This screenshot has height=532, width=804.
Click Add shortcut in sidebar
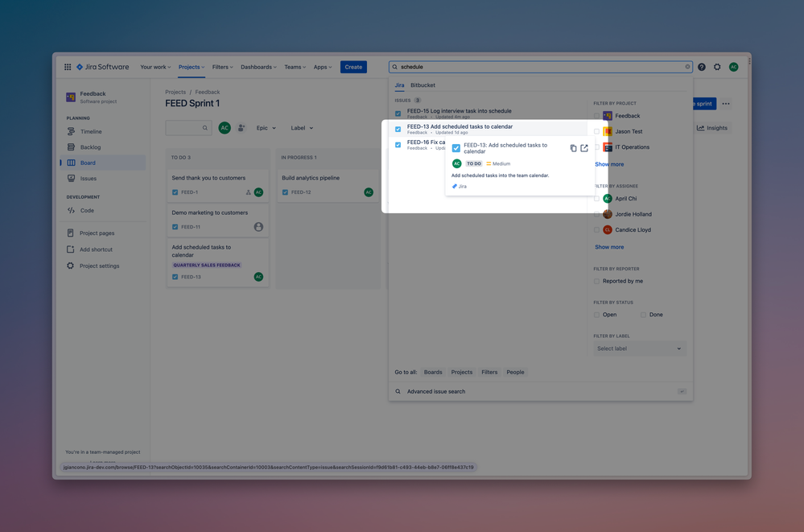(102, 250)
